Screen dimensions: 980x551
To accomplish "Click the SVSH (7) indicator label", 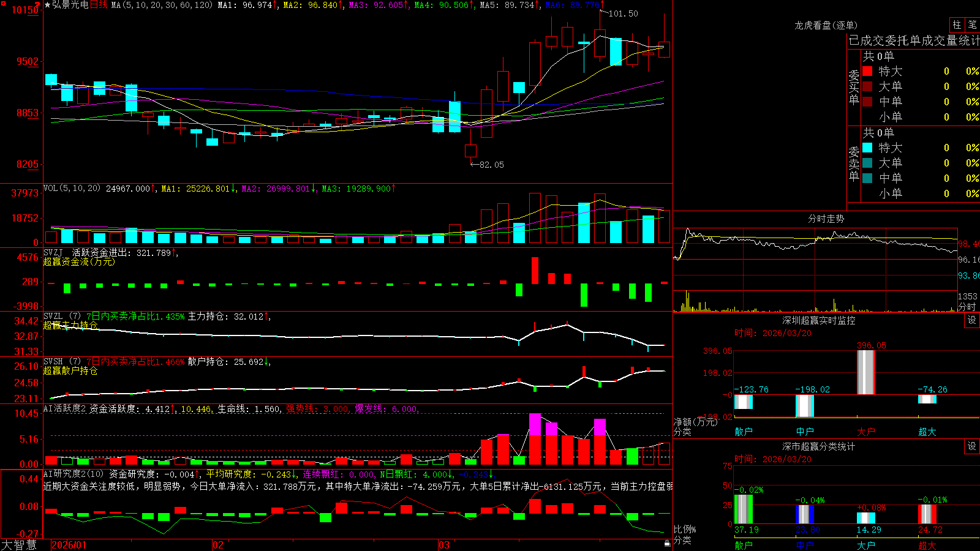I will tap(62, 362).
